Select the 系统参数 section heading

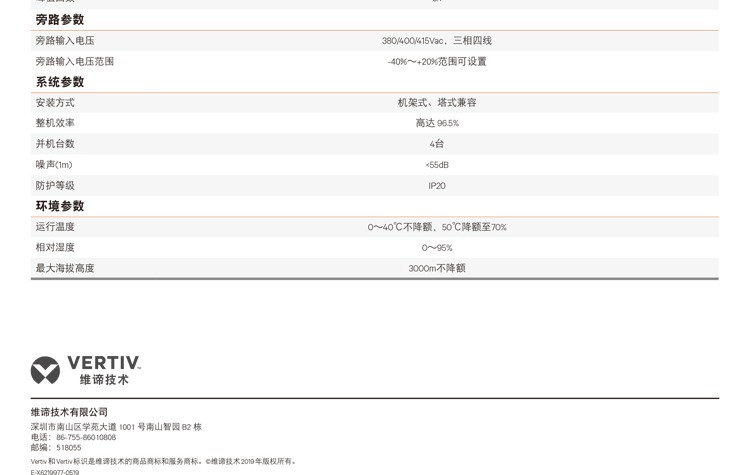coord(60,82)
